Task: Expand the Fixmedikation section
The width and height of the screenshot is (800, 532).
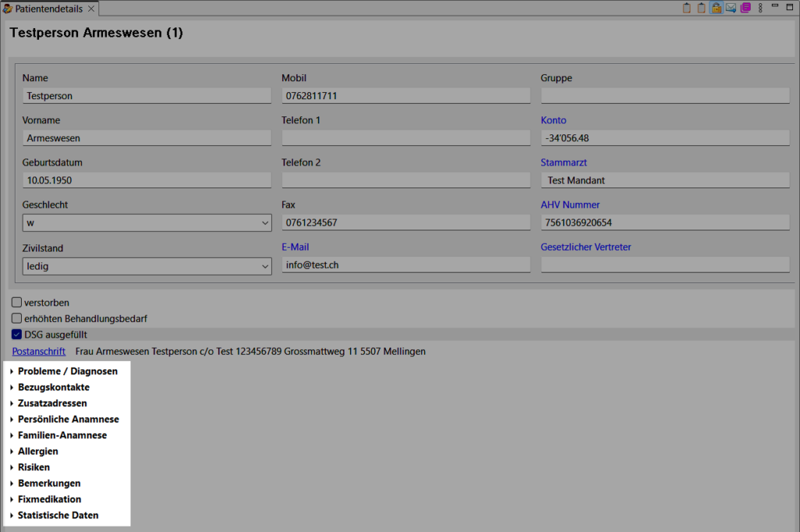Action: (49, 499)
